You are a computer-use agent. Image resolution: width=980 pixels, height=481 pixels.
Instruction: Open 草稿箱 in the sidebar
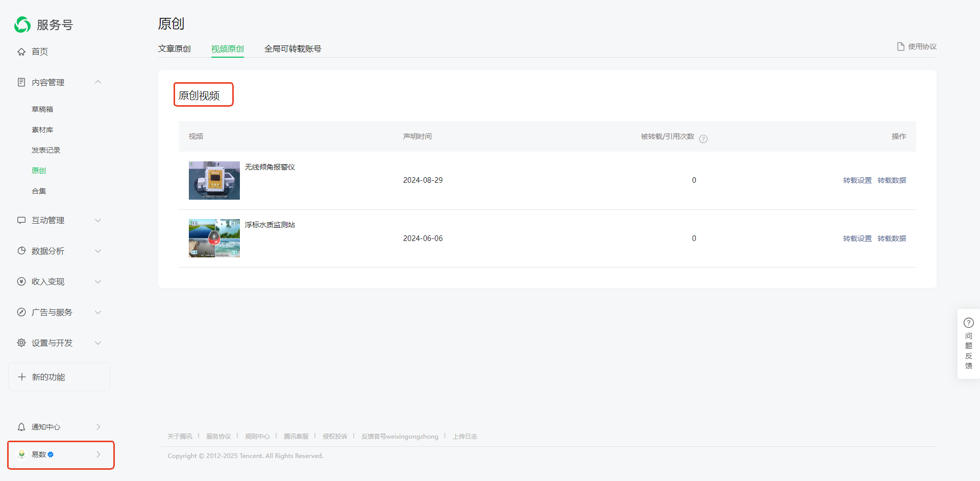click(42, 109)
